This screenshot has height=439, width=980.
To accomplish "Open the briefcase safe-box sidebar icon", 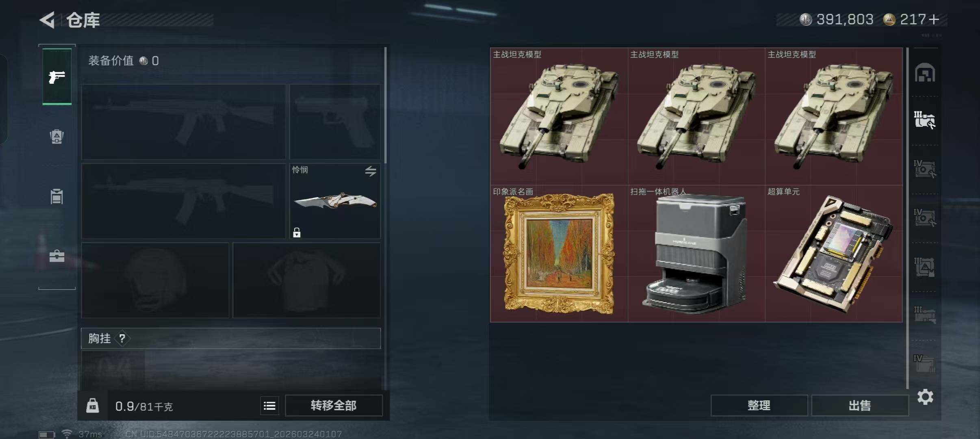I will click(57, 256).
